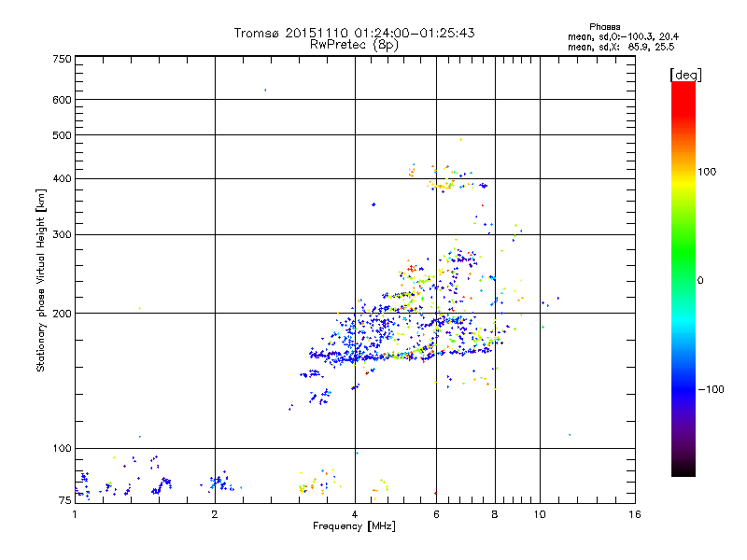
Task: Click the colorbar tick label '0'
Action: click(700, 281)
